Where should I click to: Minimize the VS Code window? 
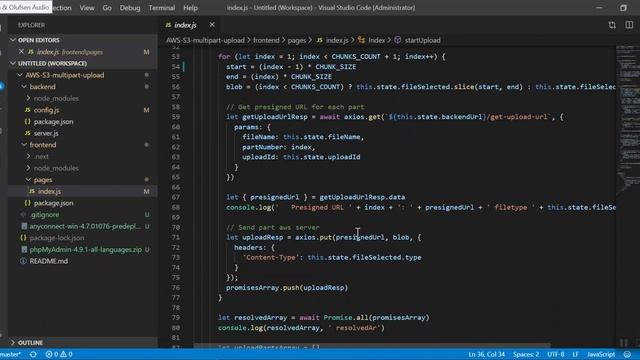tap(599, 8)
